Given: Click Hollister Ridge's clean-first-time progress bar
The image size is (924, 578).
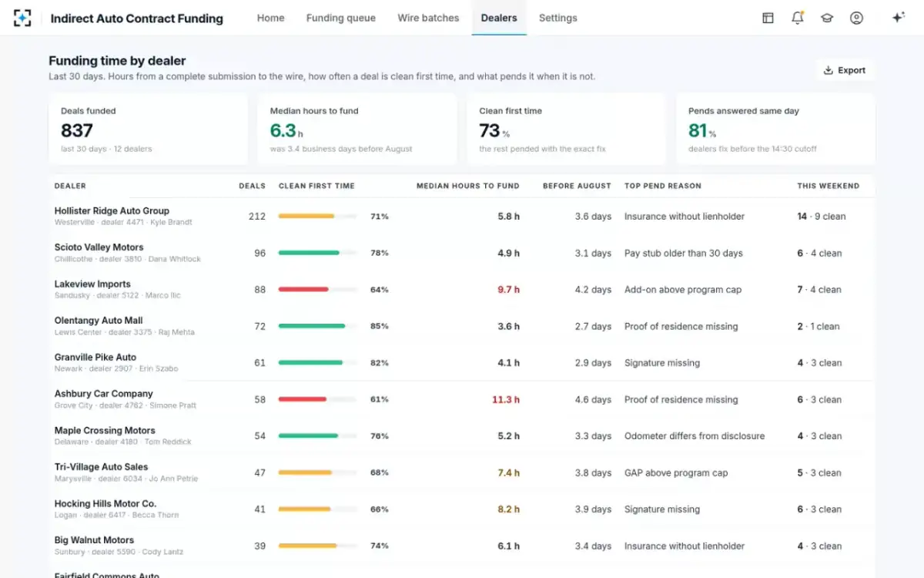Looking at the screenshot, I should click(x=318, y=217).
